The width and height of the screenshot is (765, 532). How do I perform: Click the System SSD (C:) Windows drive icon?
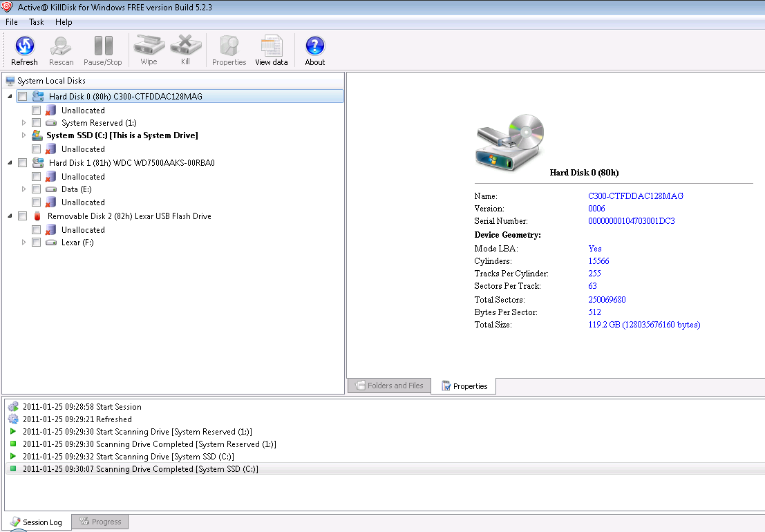37,135
